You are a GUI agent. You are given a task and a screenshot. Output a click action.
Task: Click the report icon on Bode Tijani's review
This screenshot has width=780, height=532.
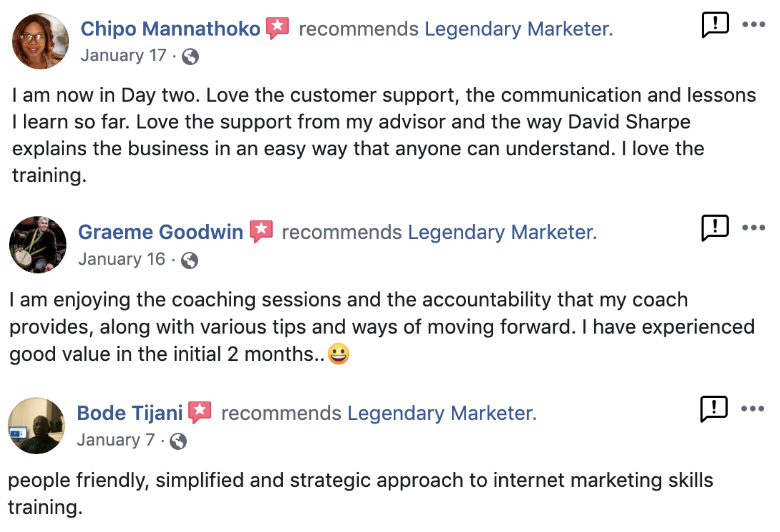(x=714, y=408)
